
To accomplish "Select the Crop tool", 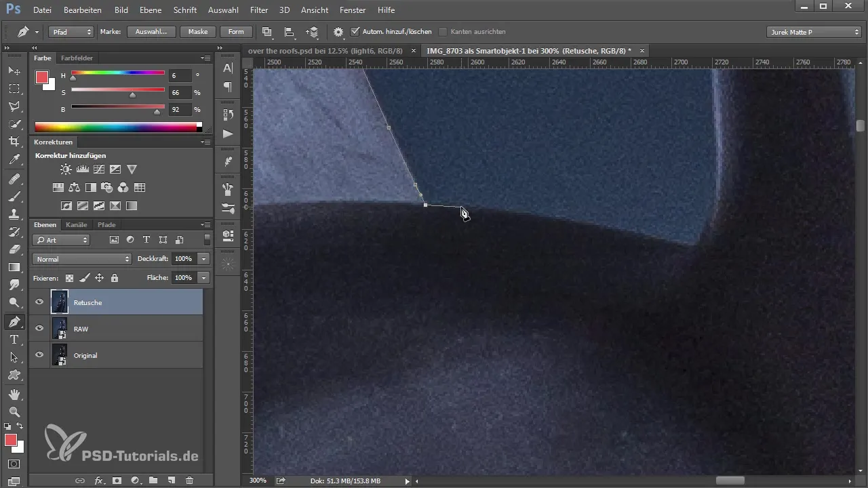I will tap(14, 142).
